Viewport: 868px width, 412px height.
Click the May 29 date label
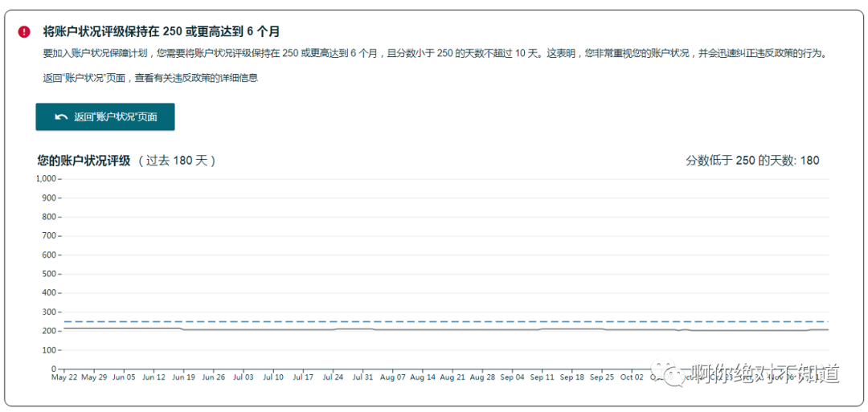pos(93,377)
